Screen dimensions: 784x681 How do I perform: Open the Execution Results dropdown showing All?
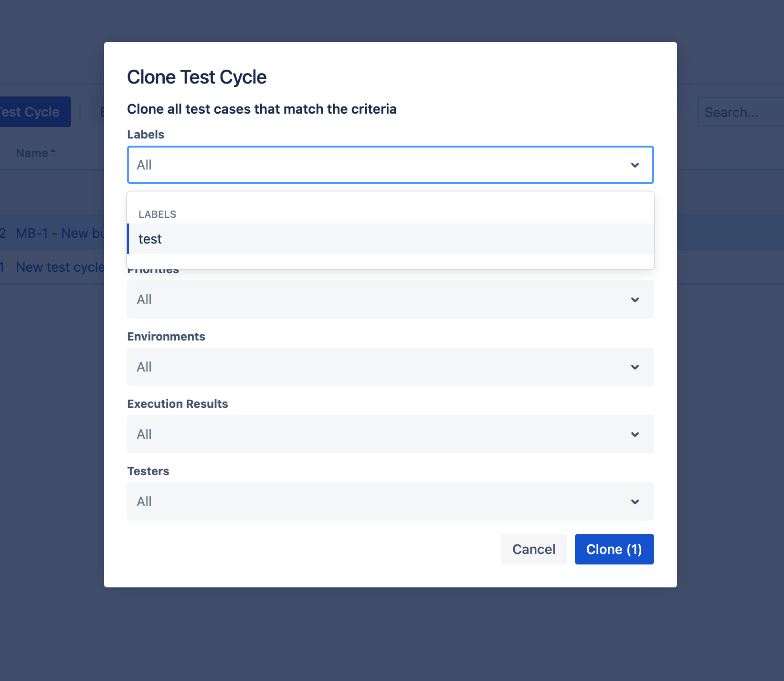pos(377,435)
